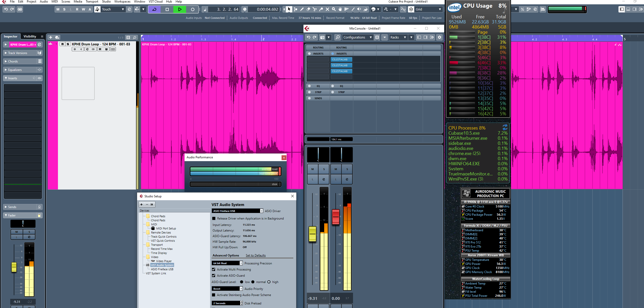Click the Snap to Zero Crossing icon
This screenshot has height=308, width=644.
(403, 9)
